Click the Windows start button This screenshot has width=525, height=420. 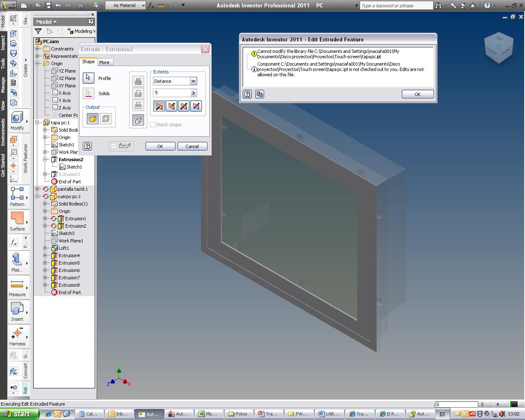[19, 414]
